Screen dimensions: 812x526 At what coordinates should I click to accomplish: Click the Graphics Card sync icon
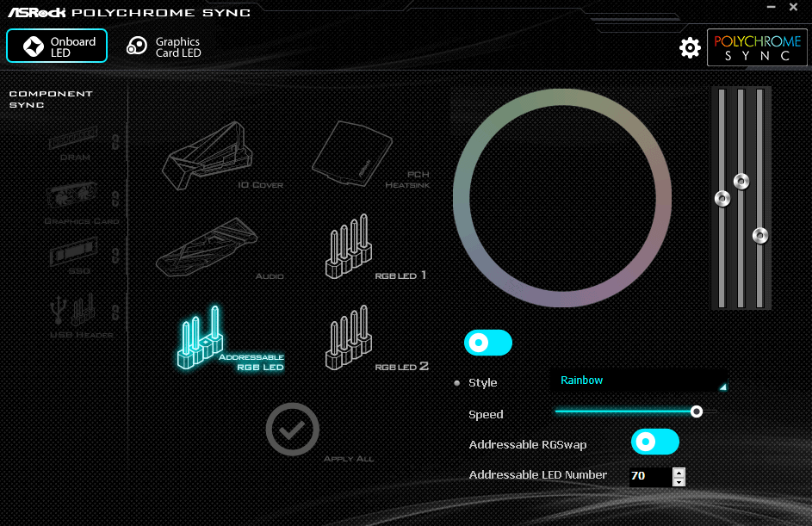point(71,197)
